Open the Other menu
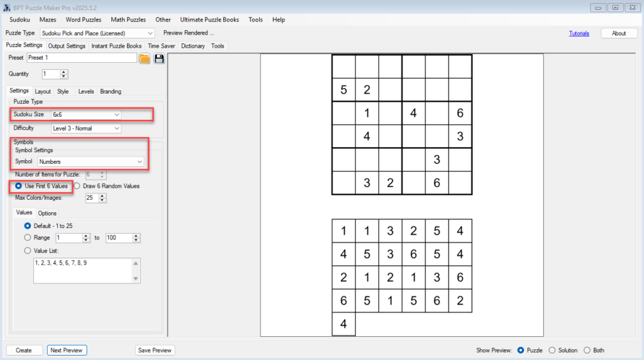This screenshot has width=644, height=360. (x=163, y=19)
